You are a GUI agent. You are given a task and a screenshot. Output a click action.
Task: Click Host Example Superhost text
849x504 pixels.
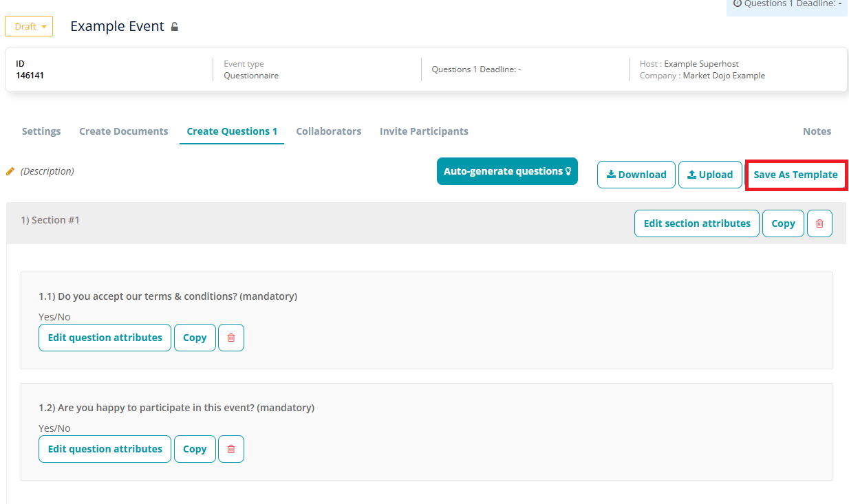click(689, 64)
